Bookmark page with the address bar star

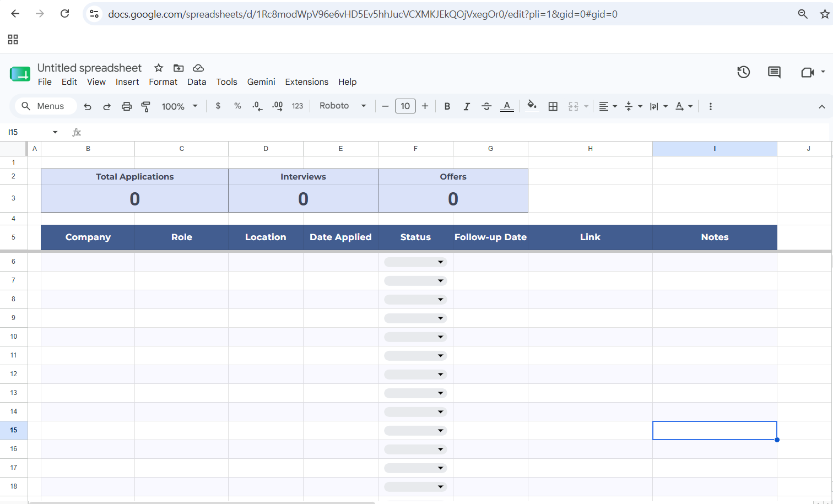click(825, 14)
